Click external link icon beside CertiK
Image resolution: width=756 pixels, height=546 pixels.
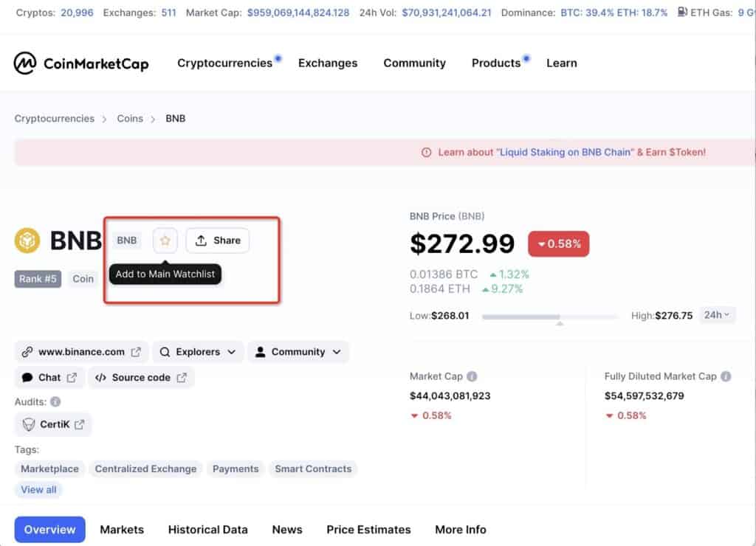coord(80,424)
